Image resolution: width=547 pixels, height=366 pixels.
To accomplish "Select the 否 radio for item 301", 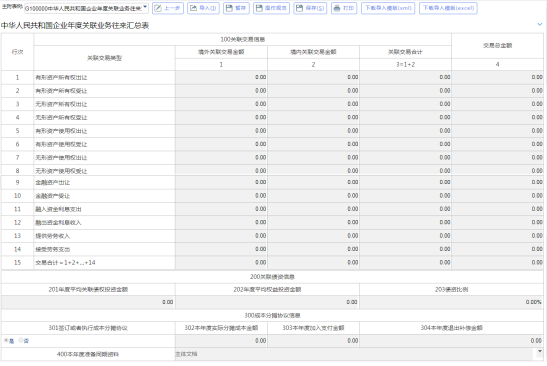I will pyautogui.click(x=21, y=341).
